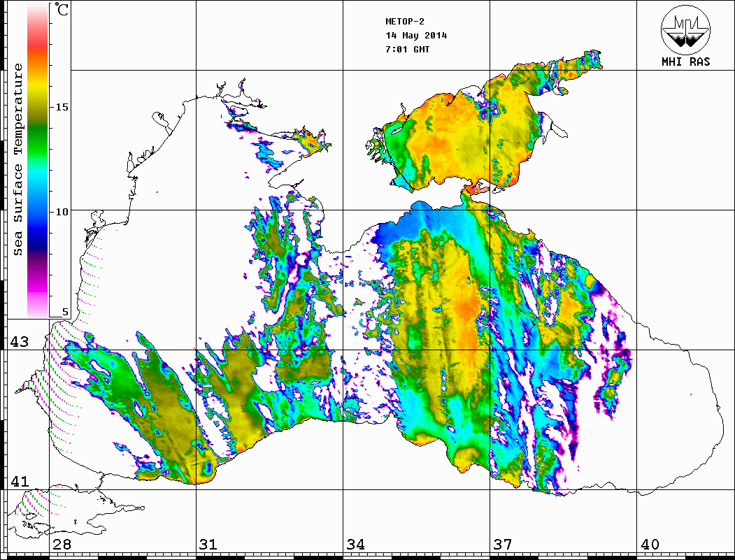The width and height of the screenshot is (735, 560).
Task: Click the 7:01 GMT time label
Action: [407, 50]
